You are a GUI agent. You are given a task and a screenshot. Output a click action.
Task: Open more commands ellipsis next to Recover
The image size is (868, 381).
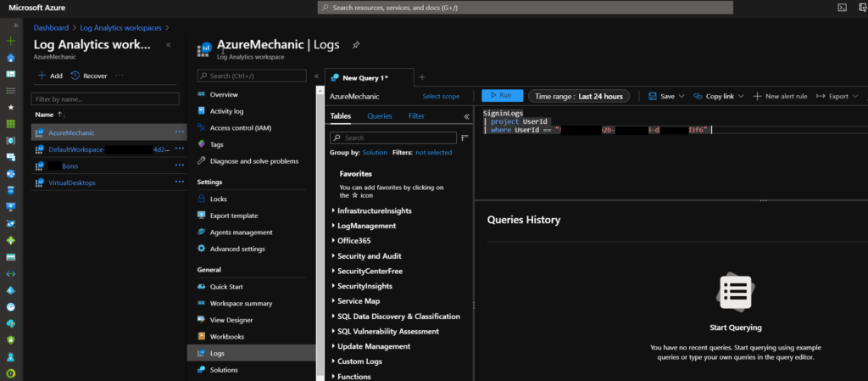click(120, 76)
